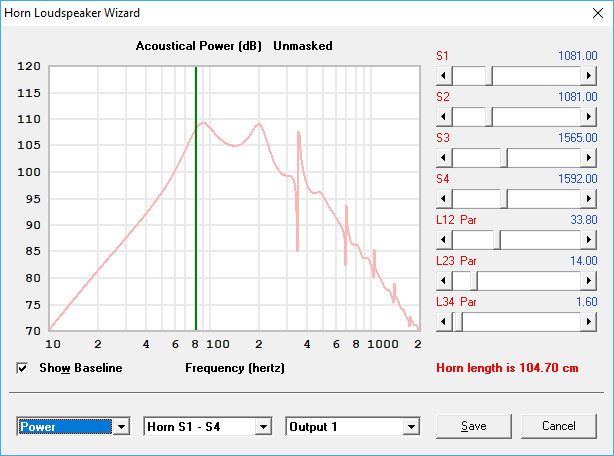Click the S4 value 1592.00

tap(578, 179)
